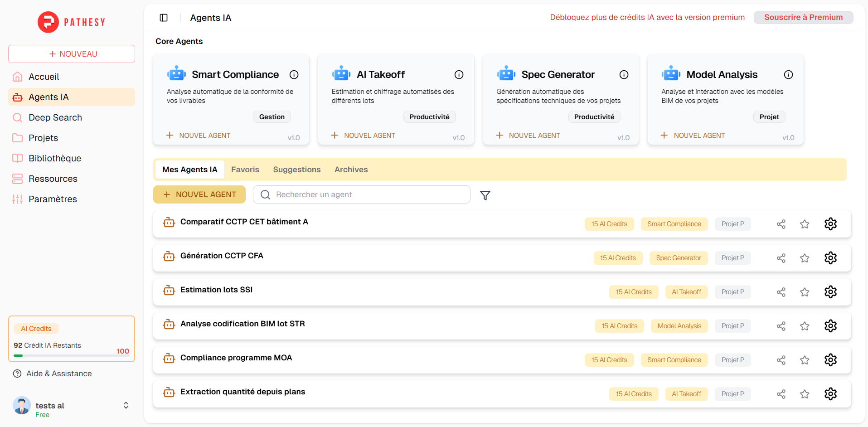Open settings gear for Comparatif CCTP CET bâtiment A
The width and height of the screenshot is (868, 427).
(x=830, y=224)
